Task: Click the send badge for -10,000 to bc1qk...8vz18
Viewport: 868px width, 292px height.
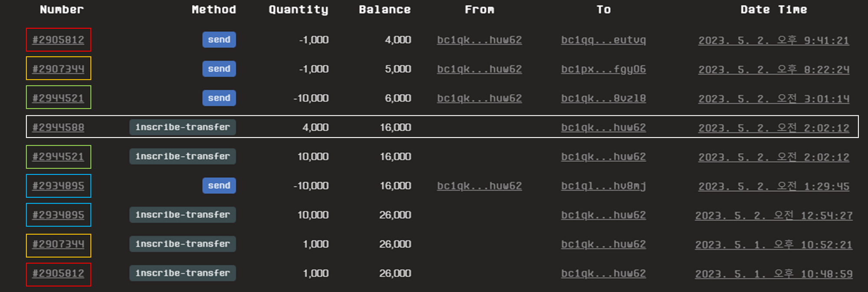Action: (219, 98)
